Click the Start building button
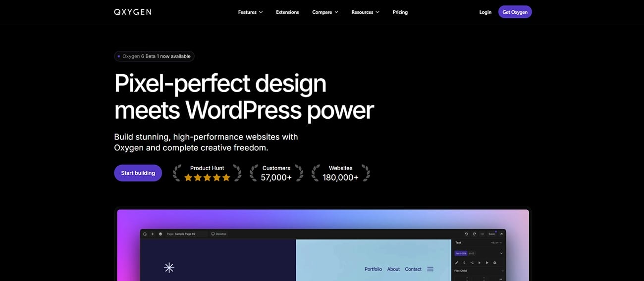The width and height of the screenshot is (644, 281). click(138, 173)
